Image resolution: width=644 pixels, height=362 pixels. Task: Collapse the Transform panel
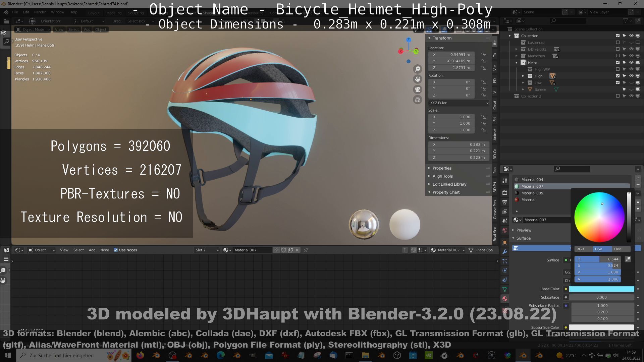coord(429,38)
